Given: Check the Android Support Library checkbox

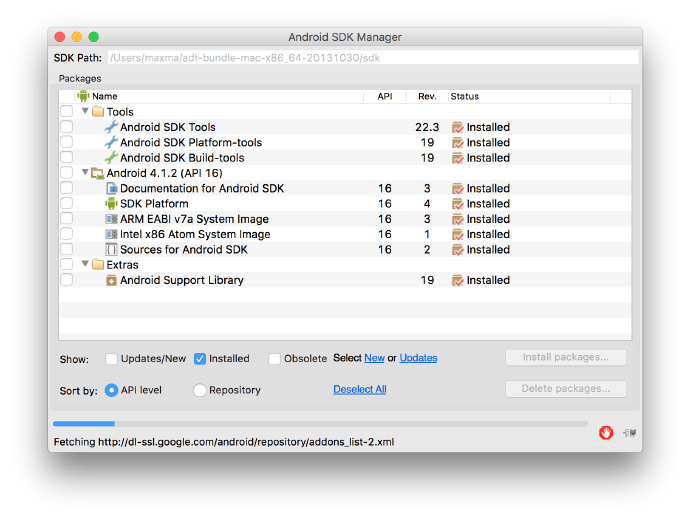Looking at the screenshot, I should click(66, 280).
